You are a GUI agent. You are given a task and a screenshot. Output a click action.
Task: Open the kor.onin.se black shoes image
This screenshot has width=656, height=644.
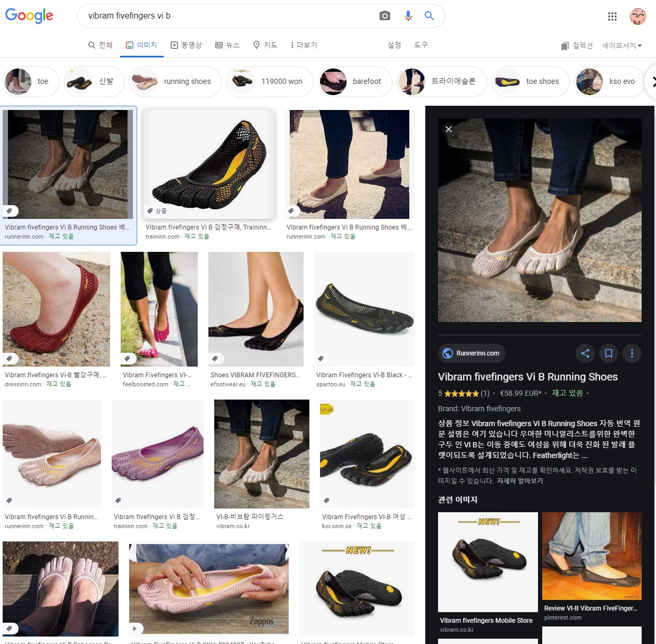pyautogui.click(x=367, y=454)
